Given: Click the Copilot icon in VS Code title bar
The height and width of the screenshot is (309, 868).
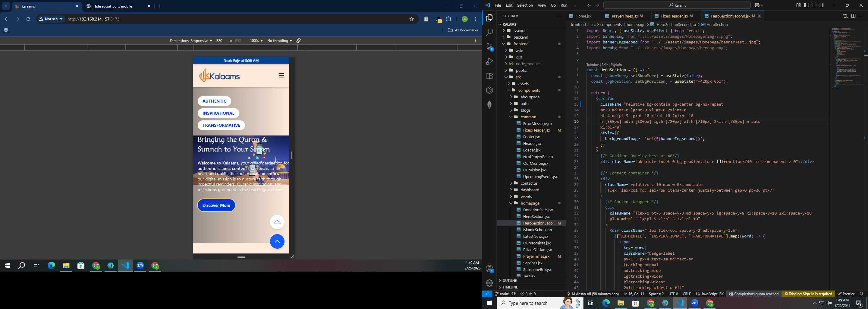Looking at the screenshot, I should click(757, 5).
